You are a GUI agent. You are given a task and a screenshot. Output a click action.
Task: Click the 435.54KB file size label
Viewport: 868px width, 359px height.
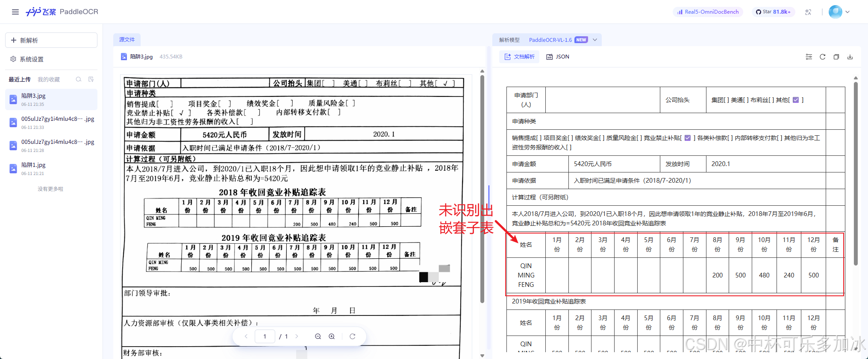coord(171,57)
